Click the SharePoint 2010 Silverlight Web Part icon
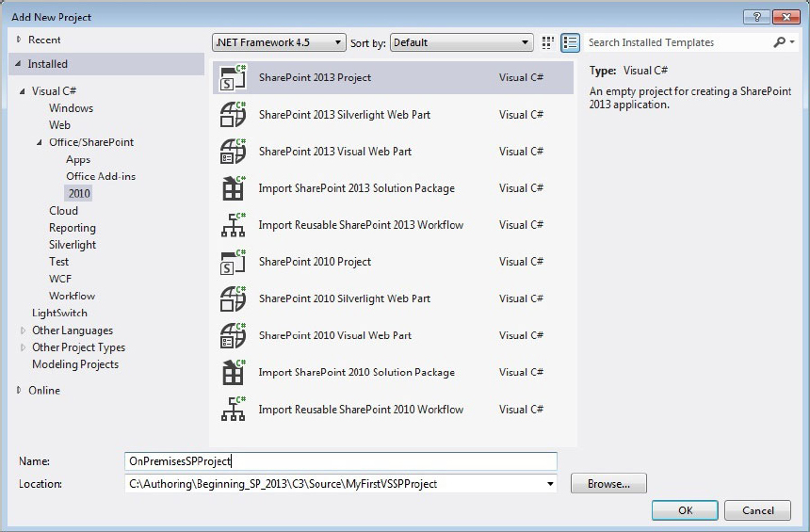The image size is (810, 532). click(233, 298)
